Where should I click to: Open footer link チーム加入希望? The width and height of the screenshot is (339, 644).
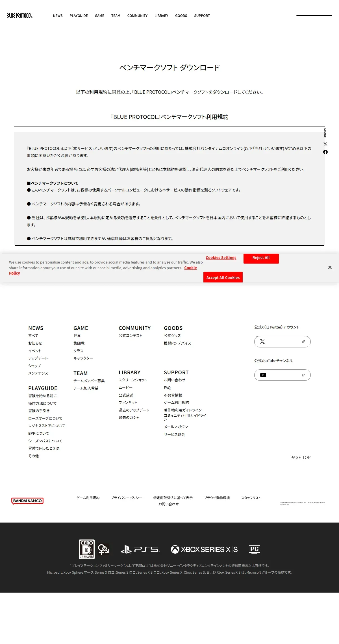(86, 388)
